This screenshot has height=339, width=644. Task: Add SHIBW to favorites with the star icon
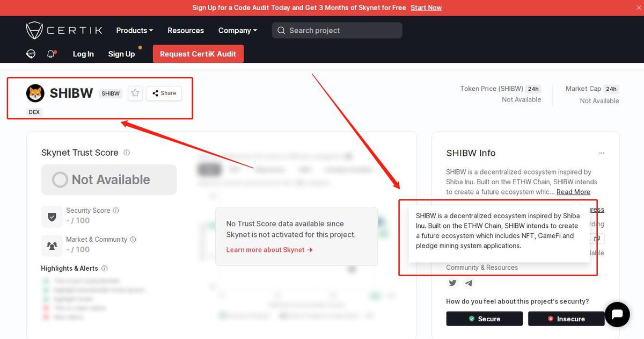tap(135, 93)
